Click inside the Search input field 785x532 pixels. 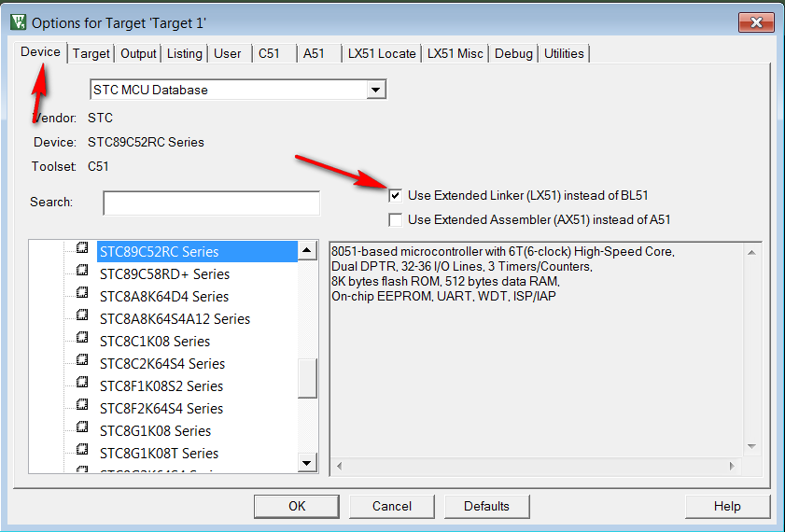(x=211, y=203)
